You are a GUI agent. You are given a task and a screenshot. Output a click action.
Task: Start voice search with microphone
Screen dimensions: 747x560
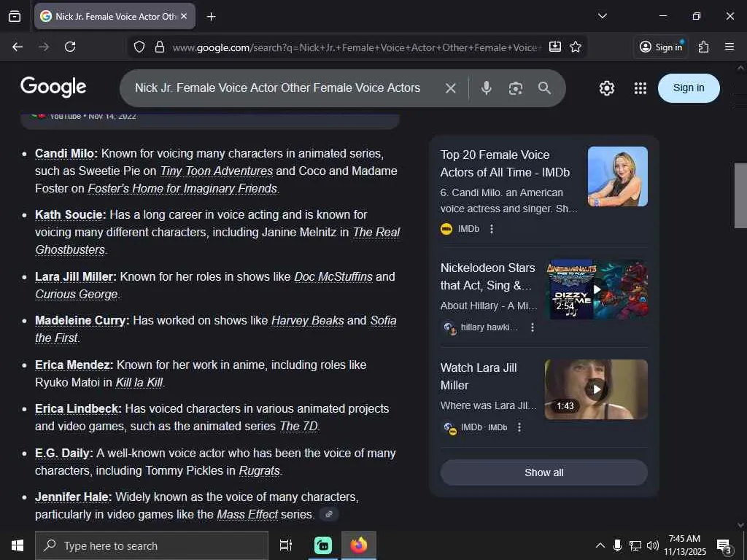(486, 88)
